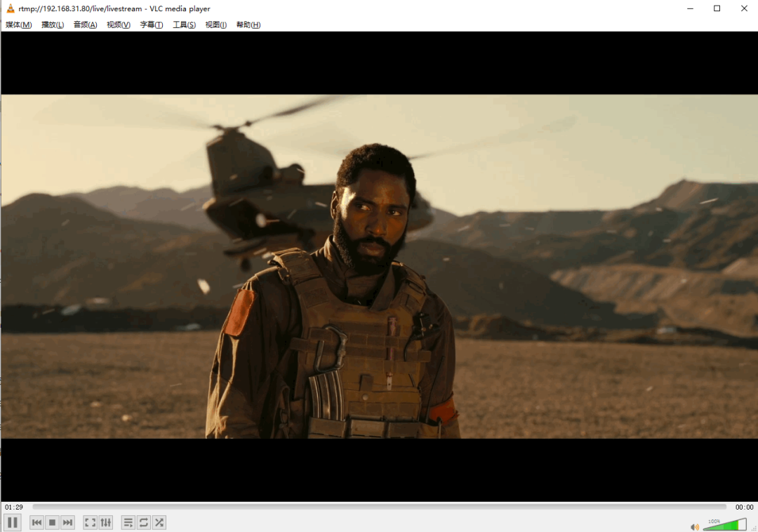The height and width of the screenshot is (532, 758).
Task: Open the 视频(V) menu
Action: coord(119,25)
